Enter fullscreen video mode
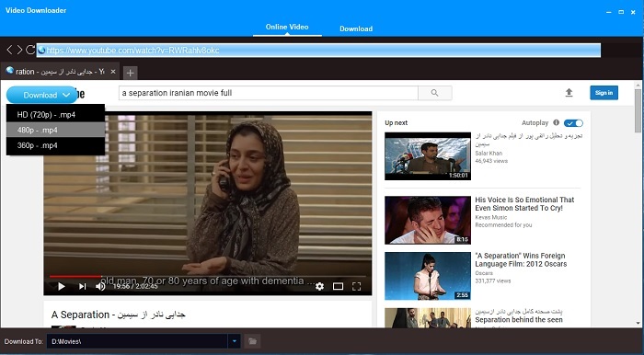 click(357, 286)
